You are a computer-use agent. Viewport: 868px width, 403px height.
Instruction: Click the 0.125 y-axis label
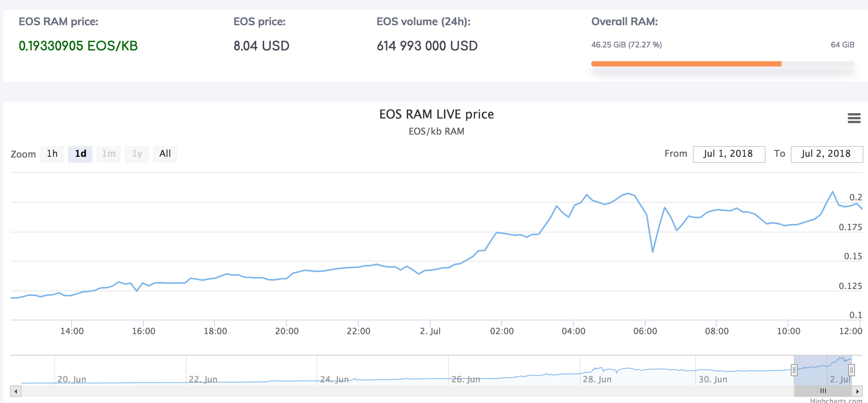click(850, 286)
